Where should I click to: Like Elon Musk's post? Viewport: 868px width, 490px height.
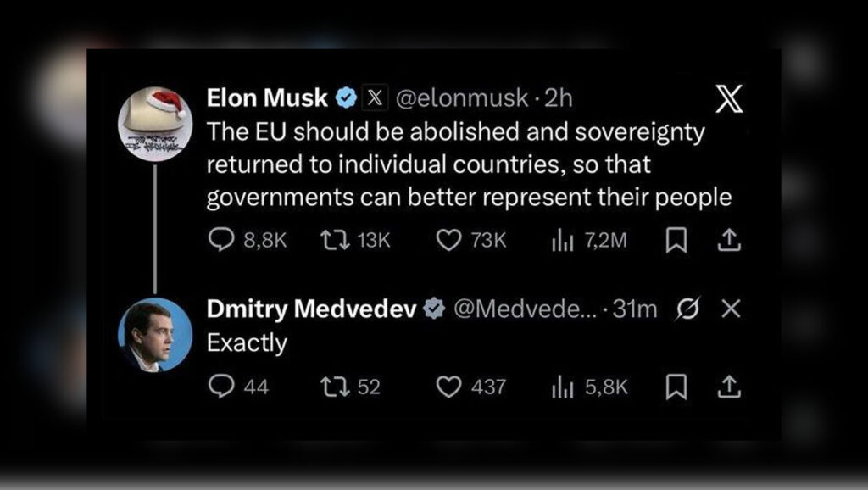[x=448, y=241]
